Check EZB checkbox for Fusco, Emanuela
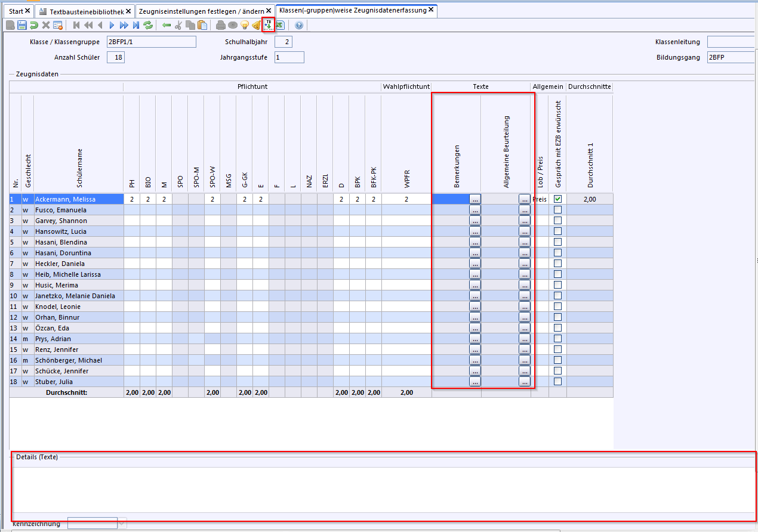758x532 pixels. pos(557,210)
